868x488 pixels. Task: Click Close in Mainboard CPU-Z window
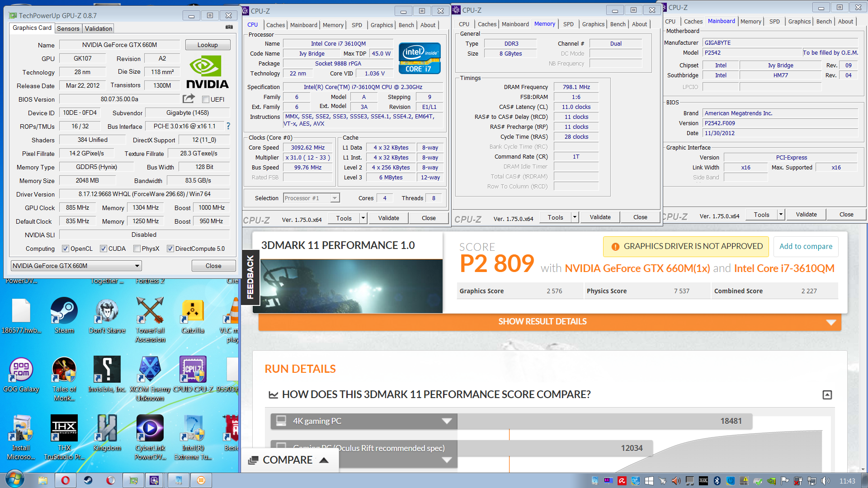[x=846, y=215]
